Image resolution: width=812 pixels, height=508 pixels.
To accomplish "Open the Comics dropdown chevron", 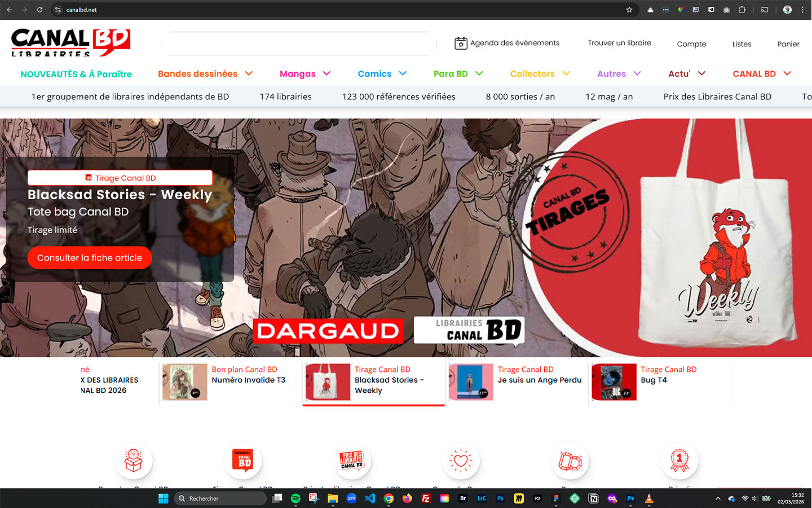I will [403, 73].
